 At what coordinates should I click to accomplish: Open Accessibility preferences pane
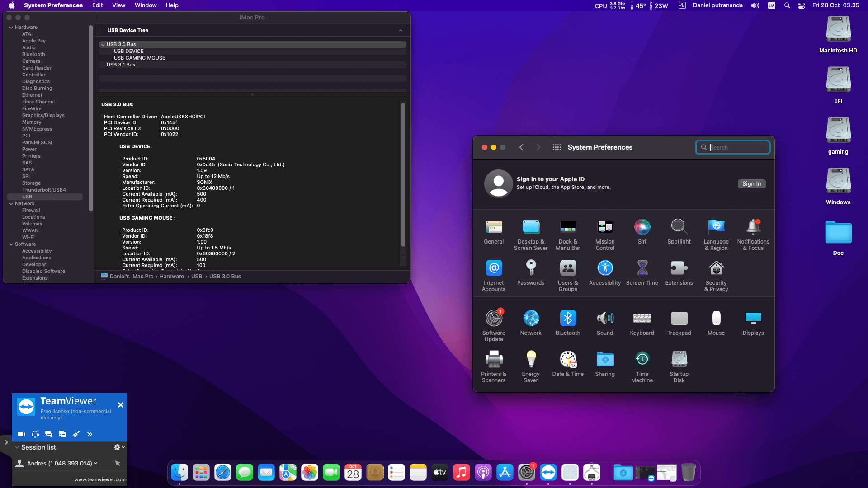605,273
